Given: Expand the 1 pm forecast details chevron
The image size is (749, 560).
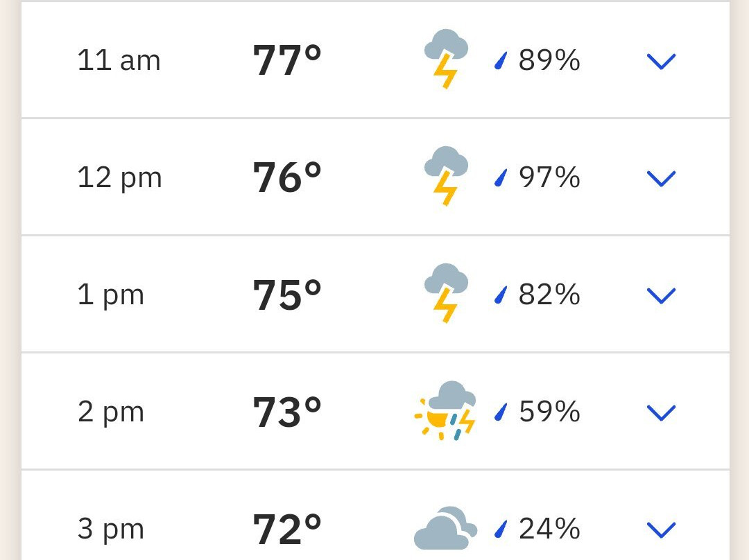Looking at the screenshot, I should tap(661, 295).
